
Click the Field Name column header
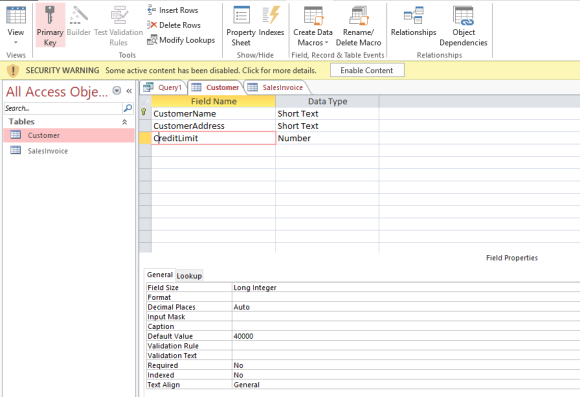pyautogui.click(x=213, y=101)
